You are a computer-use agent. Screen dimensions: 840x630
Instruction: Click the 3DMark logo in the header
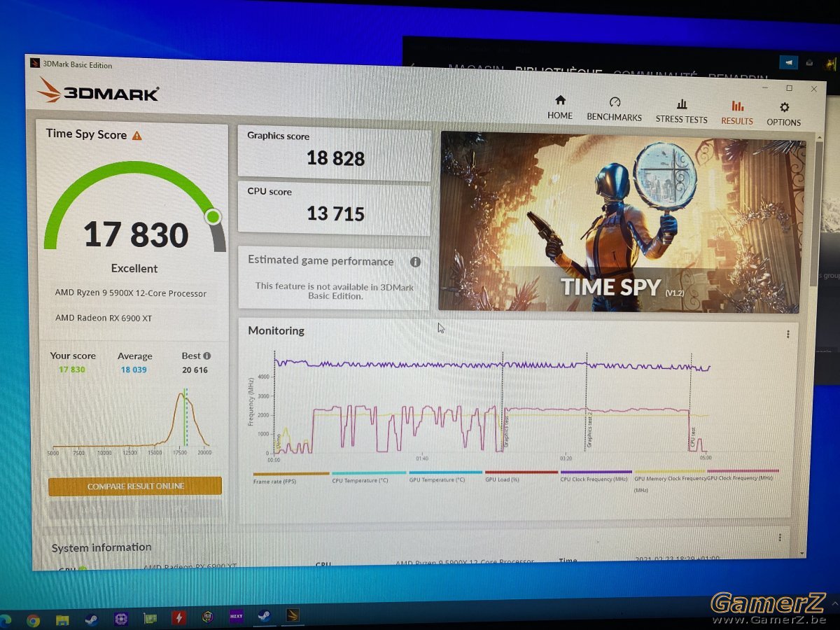pyautogui.click(x=99, y=91)
